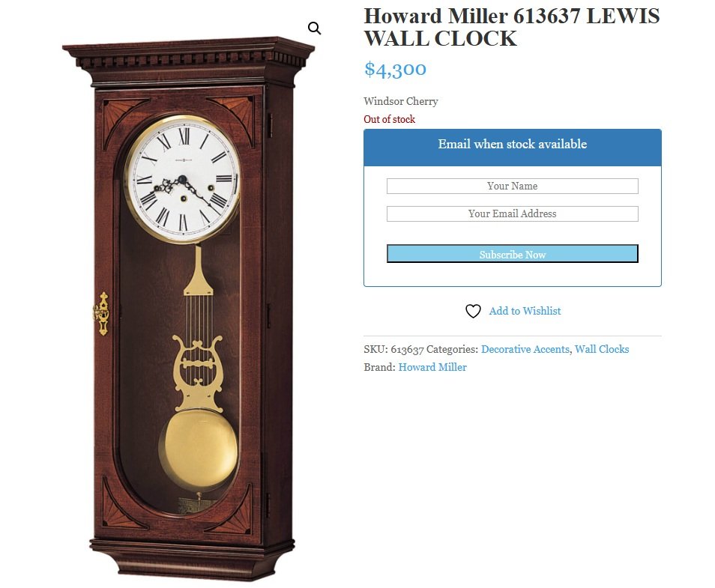
Task: Click the clock face on product photo
Action: 182,179
